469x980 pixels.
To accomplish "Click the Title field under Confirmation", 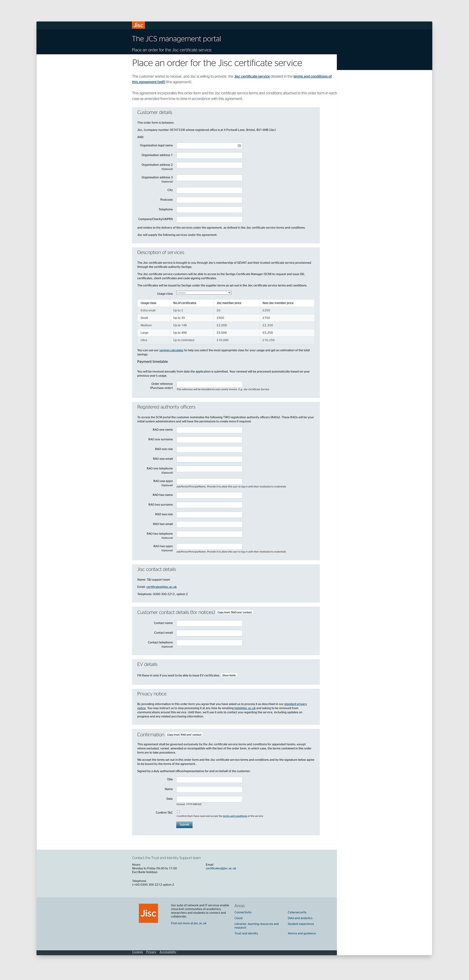I will [x=209, y=780].
